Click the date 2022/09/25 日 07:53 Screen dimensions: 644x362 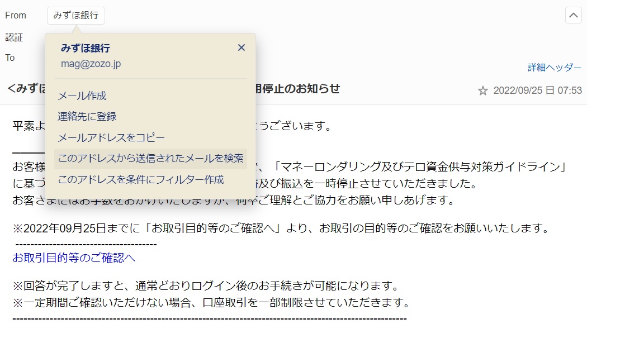538,90
